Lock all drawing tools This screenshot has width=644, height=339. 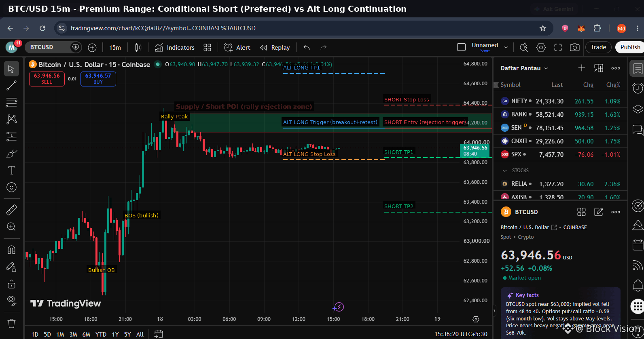click(x=11, y=284)
